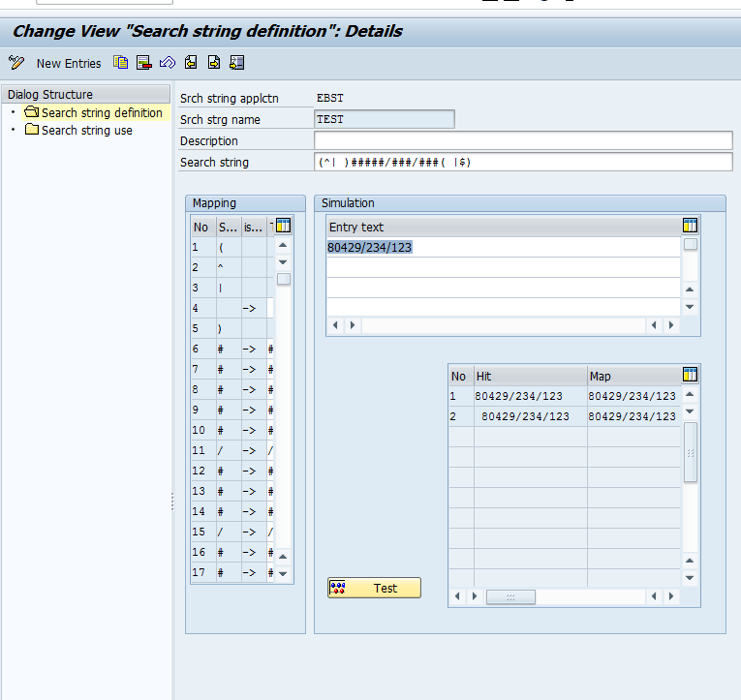
Task: Click Mapping bottom scroll down arrow
Action: tap(283, 574)
